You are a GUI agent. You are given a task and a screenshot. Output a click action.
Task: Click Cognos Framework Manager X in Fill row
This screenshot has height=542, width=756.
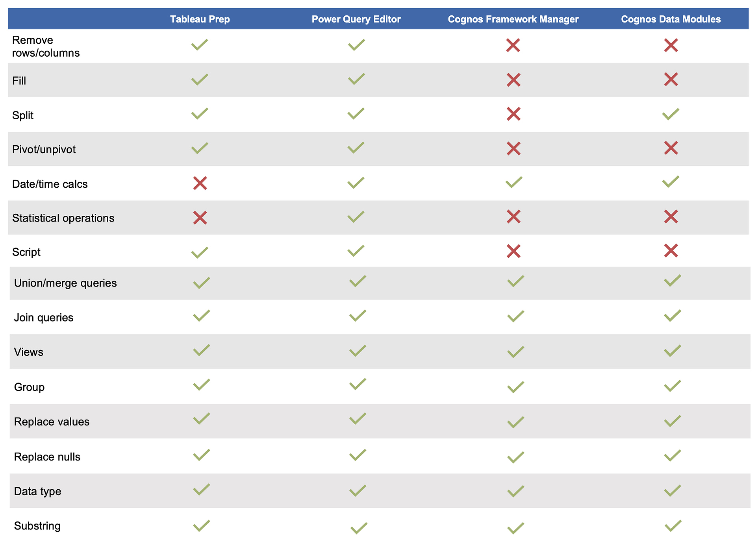click(x=513, y=80)
